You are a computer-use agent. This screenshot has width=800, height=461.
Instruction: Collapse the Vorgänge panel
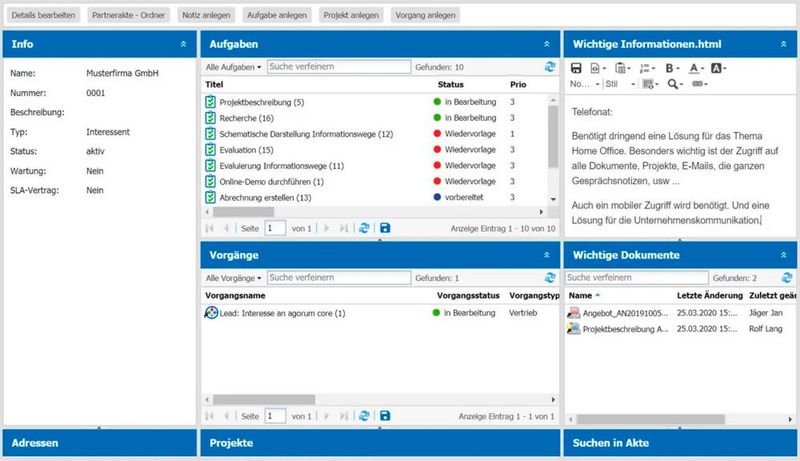click(546, 254)
